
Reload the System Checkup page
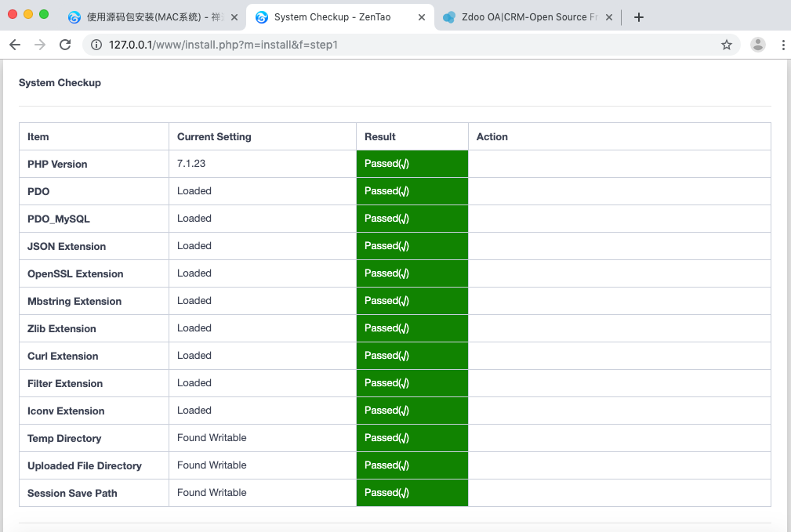(65, 45)
